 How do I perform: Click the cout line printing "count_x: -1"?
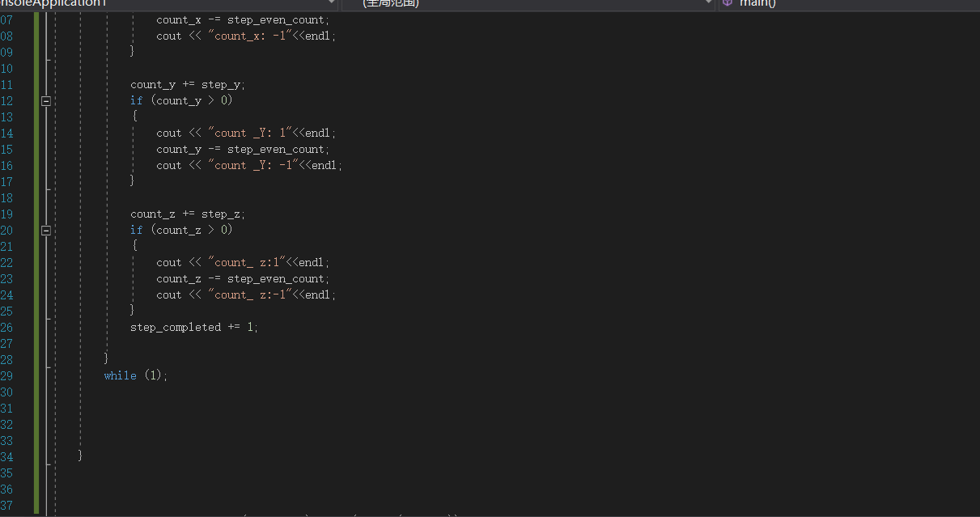click(246, 36)
